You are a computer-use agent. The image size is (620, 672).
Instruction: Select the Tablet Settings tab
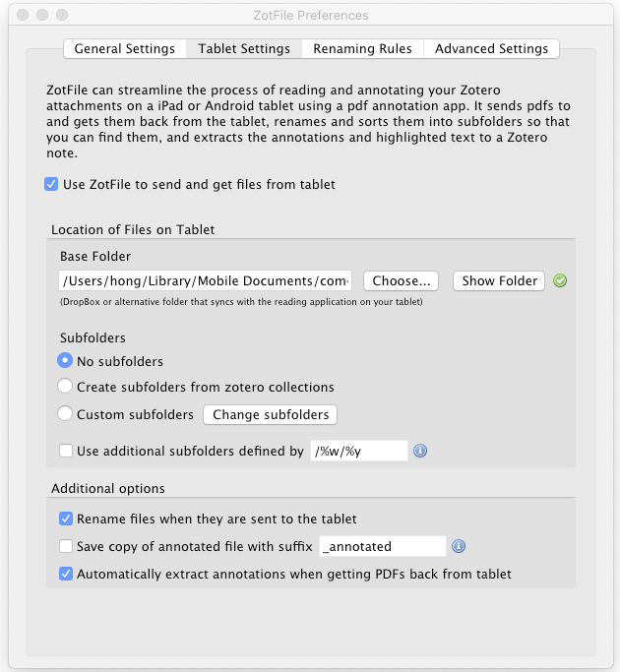[x=244, y=48]
